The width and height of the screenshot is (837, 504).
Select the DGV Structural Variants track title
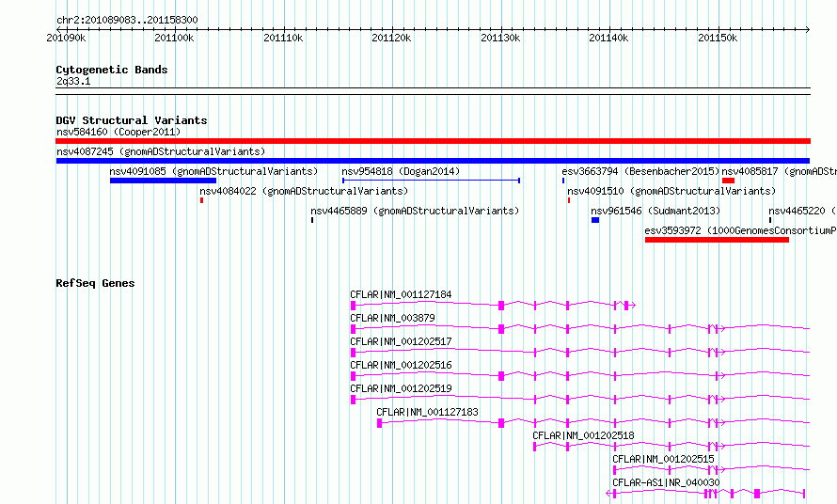pyautogui.click(x=132, y=120)
